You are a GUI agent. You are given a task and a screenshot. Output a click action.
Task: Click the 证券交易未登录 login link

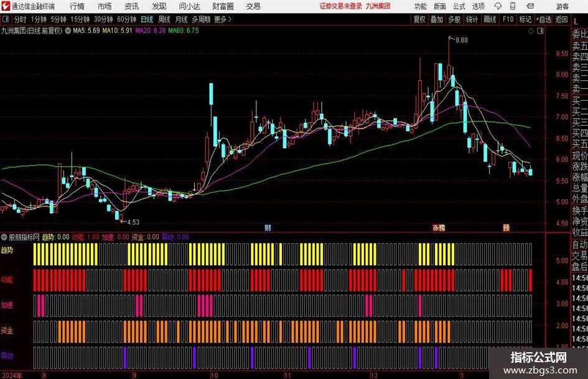pos(341,6)
